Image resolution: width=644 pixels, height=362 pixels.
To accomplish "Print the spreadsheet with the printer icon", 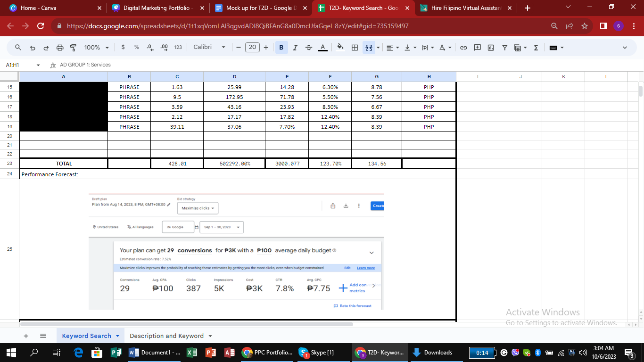I will (x=60, y=48).
